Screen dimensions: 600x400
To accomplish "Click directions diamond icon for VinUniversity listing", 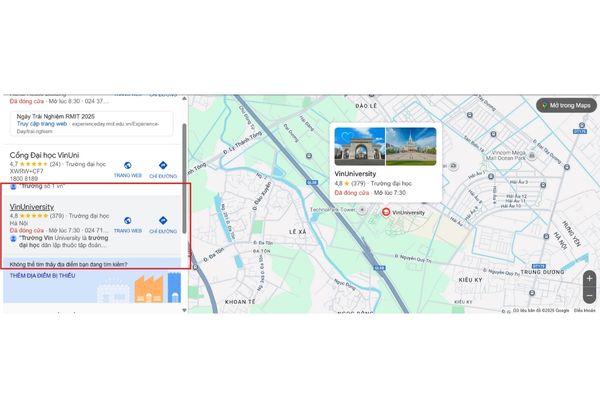I will (x=163, y=220).
